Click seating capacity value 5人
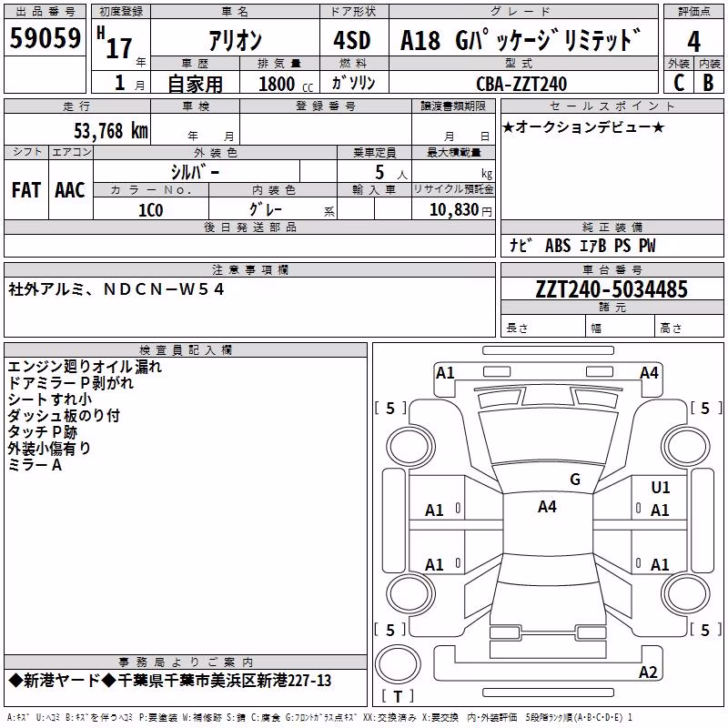This screenshot has width=728, height=728. (391, 173)
